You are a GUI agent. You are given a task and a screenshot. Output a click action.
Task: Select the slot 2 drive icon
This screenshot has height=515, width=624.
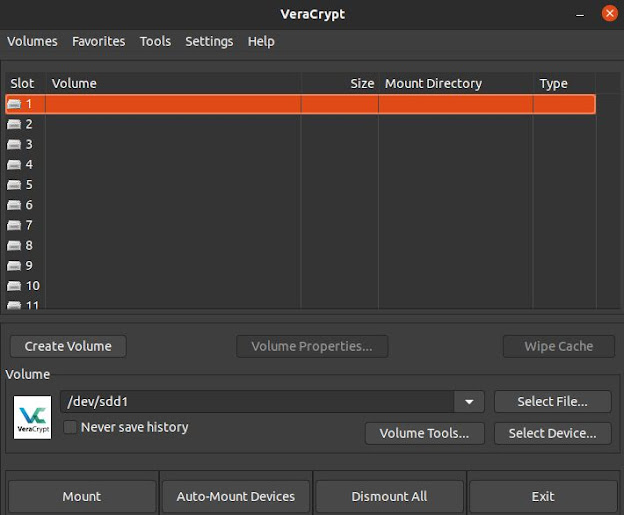[14, 124]
